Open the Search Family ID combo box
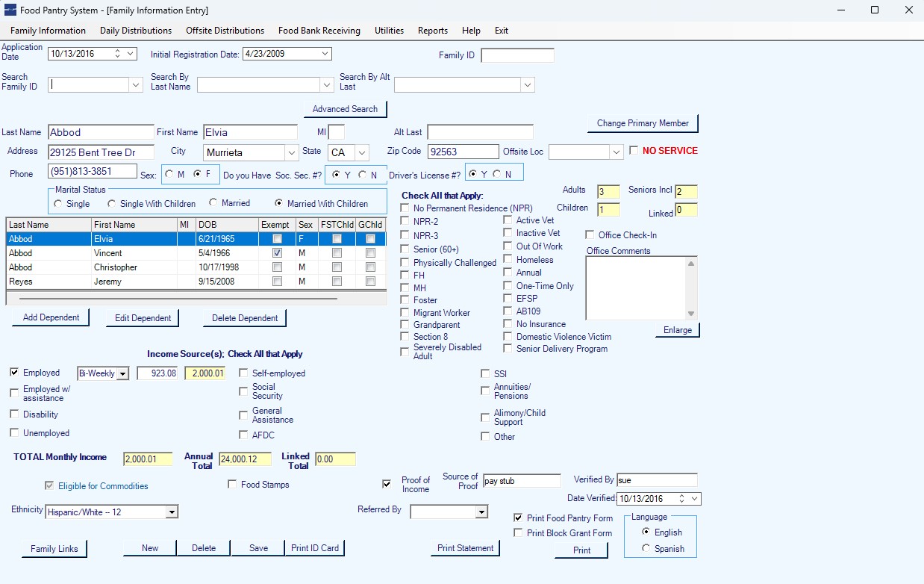Screen dimensions: 924x584 136,85
